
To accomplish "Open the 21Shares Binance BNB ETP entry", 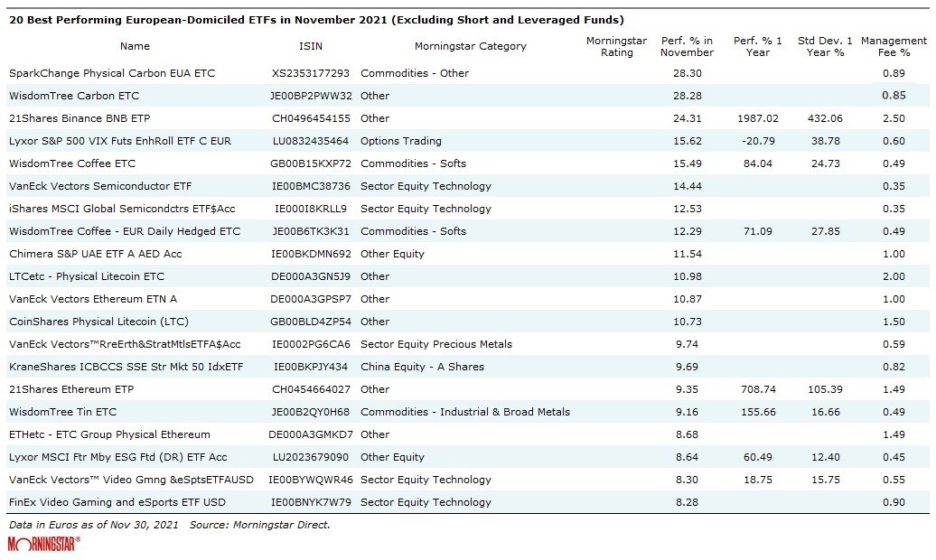I will click(x=79, y=118).
